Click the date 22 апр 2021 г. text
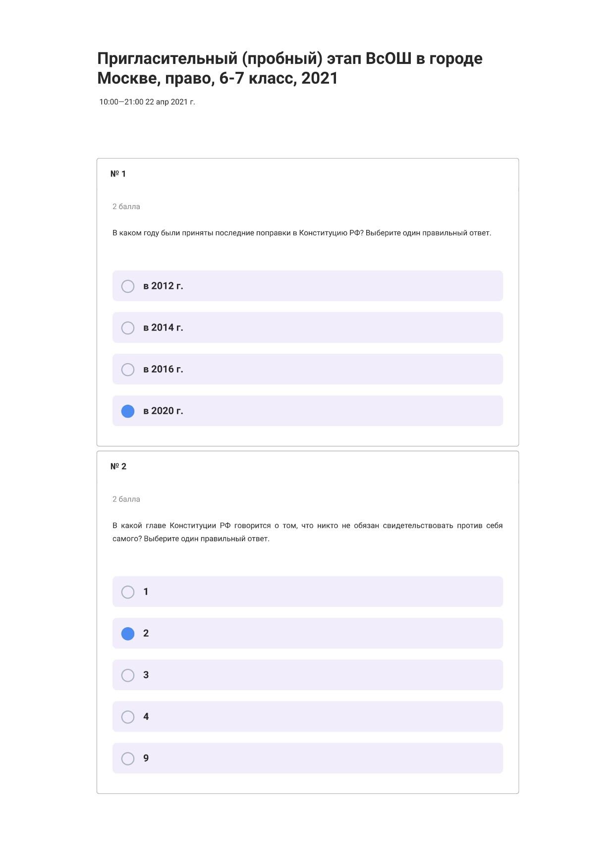Screen dimensions: 614x868 click(170, 102)
